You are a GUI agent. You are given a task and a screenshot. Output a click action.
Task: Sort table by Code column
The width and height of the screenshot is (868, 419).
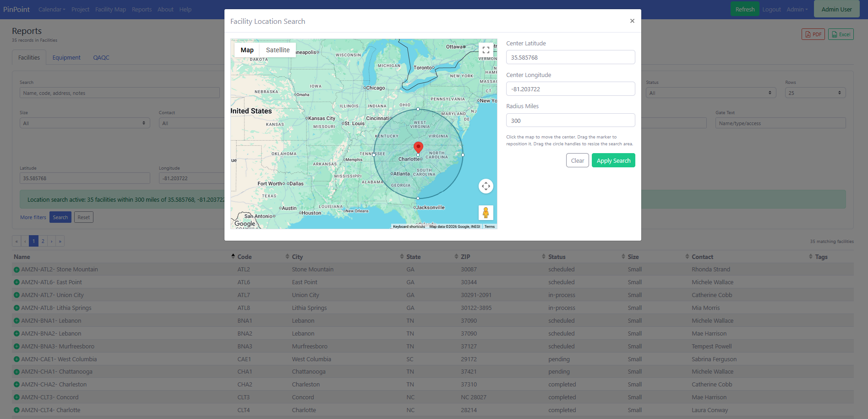(x=245, y=257)
